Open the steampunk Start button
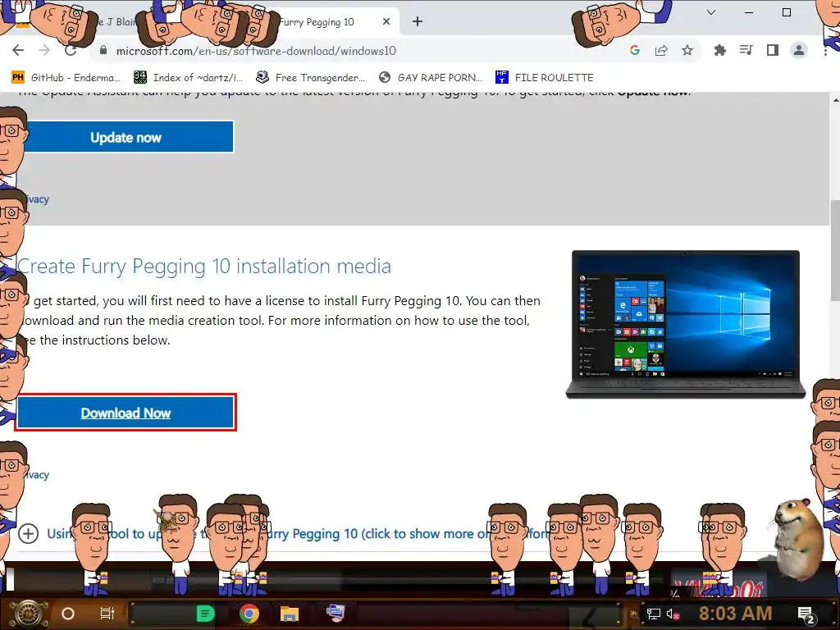 (29, 614)
